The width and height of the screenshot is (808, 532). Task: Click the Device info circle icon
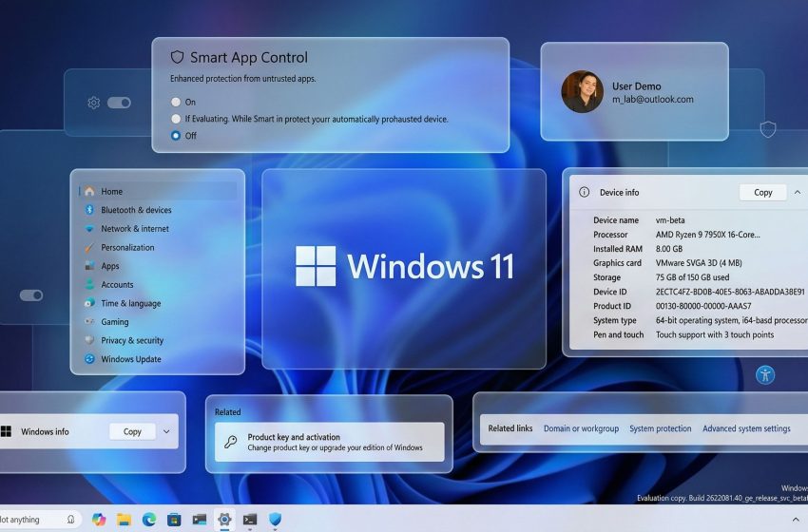(x=584, y=192)
